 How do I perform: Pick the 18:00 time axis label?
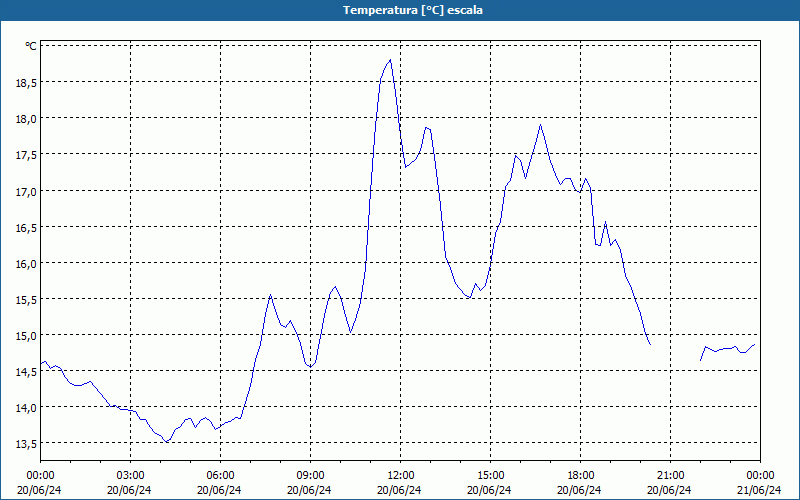pyautogui.click(x=581, y=476)
